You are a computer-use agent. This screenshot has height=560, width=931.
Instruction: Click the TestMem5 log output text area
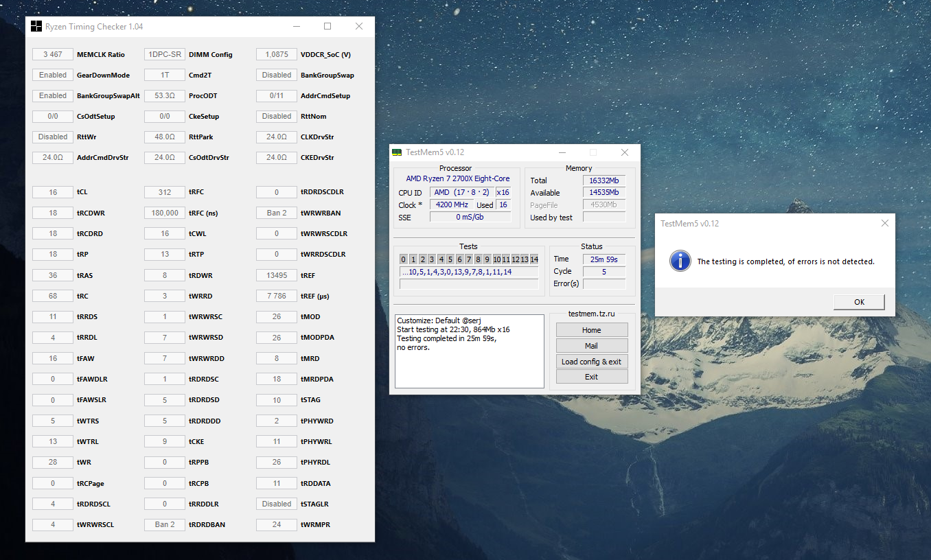(x=470, y=351)
